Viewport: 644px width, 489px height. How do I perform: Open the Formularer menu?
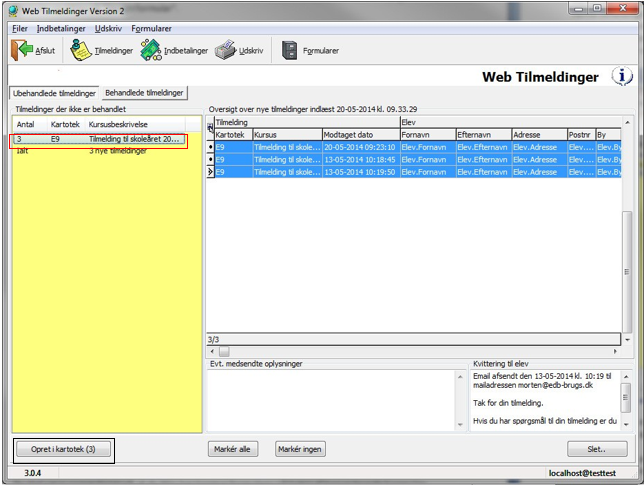(x=151, y=28)
